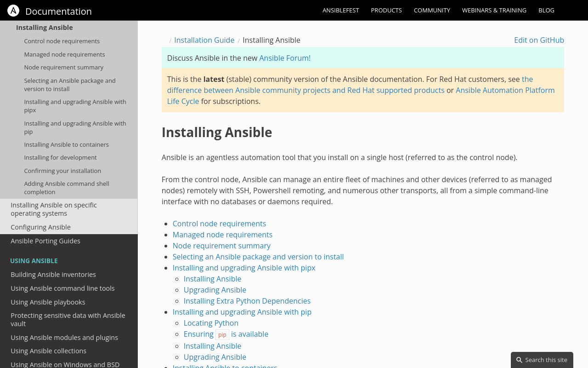
Task: Click the Installation Guide breadcrumb
Action: coord(204,40)
